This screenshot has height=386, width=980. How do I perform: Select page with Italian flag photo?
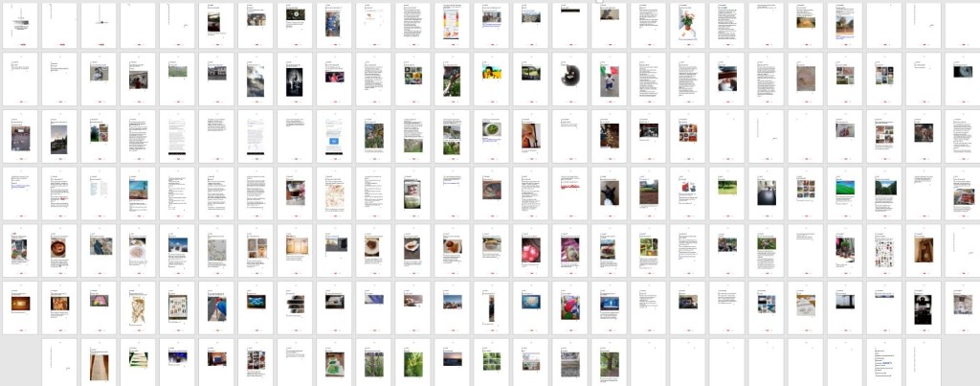(x=609, y=78)
